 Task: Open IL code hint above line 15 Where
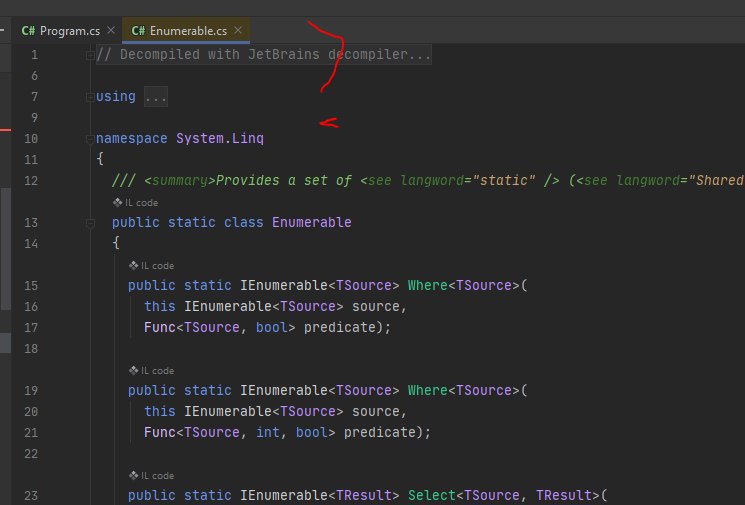click(152, 266)
